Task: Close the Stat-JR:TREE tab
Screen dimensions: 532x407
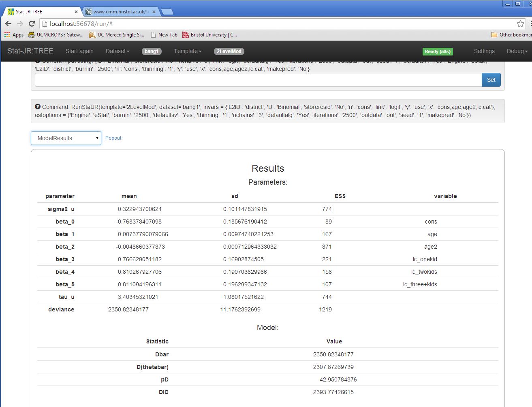Action: click(76, 12)
